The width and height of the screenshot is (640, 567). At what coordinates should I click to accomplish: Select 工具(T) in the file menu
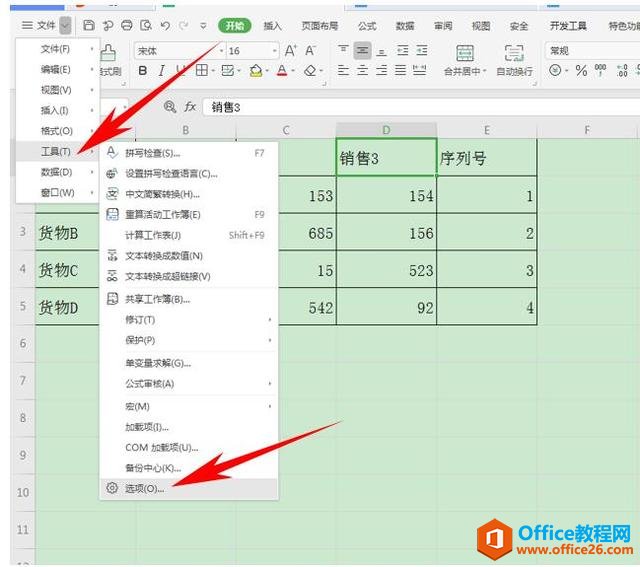[x=58, y=151]
